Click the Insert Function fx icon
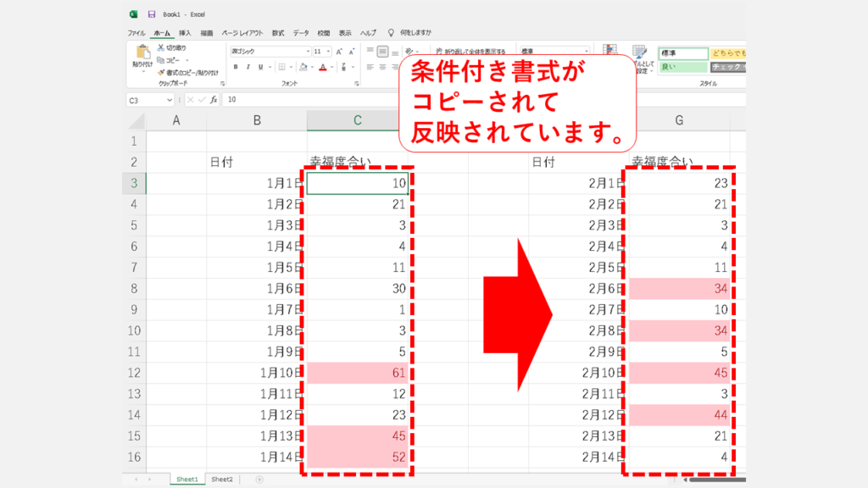Screen dimensions: 868x488 (214, 100)
